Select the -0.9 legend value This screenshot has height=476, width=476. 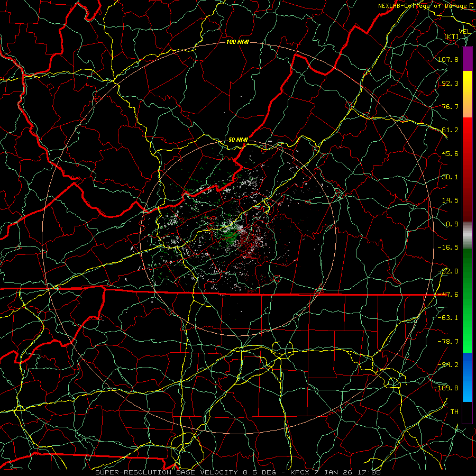(x=450, y=224)
